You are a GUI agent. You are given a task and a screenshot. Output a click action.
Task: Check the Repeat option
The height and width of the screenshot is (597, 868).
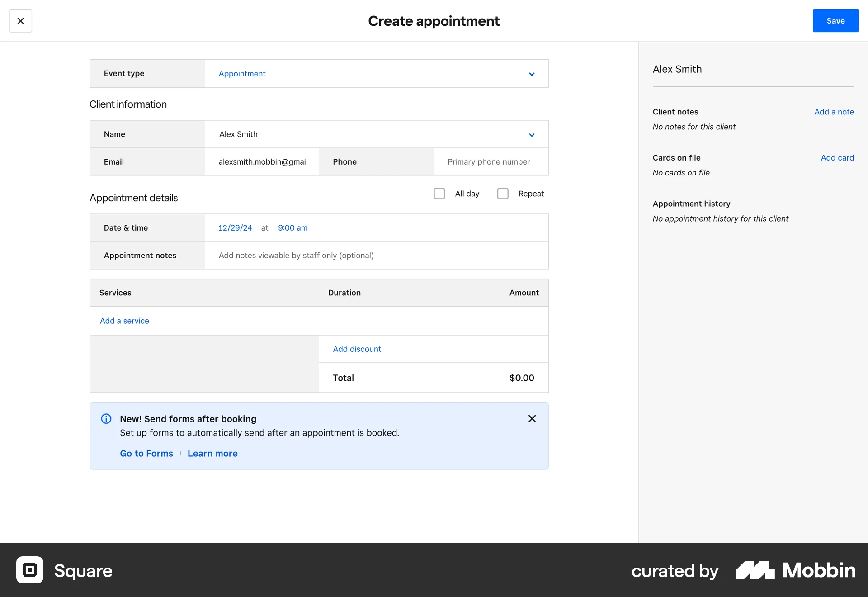(502, 193)
